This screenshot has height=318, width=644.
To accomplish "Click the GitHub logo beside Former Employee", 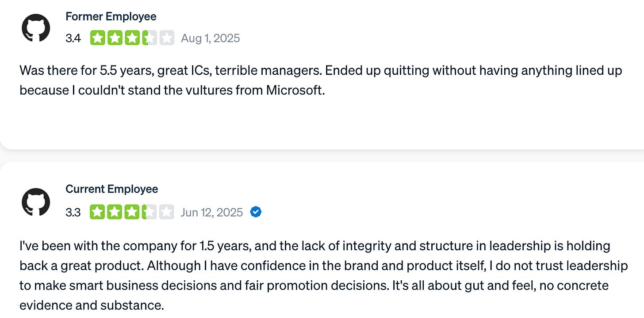I will (x=36, y=27).
